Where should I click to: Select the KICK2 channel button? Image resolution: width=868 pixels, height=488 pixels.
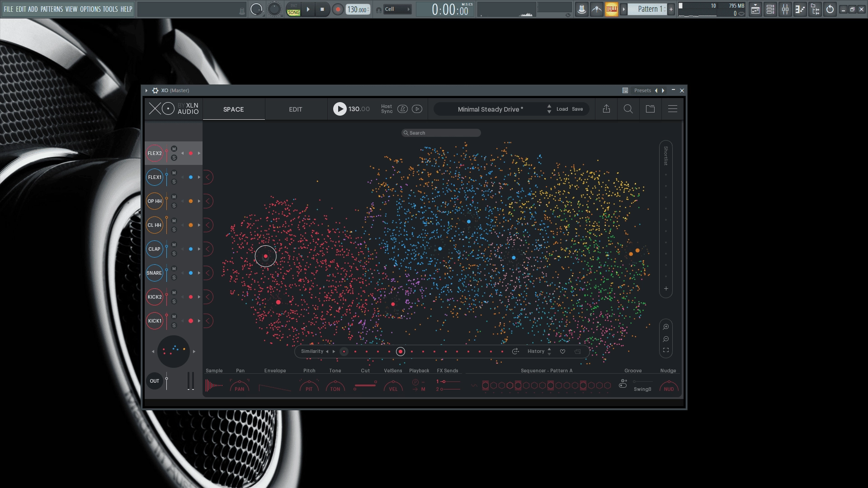tap(155, 297)
